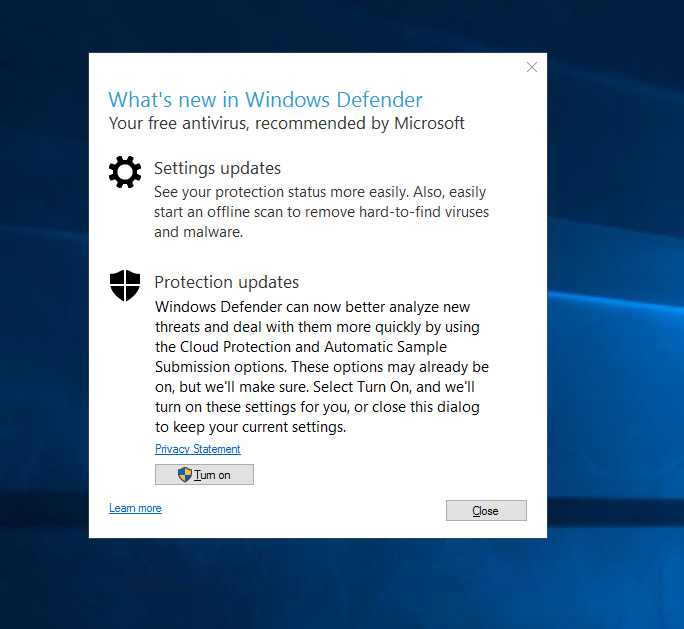This screenshot has width=684, height=629.
Task: Open the Privacy Statement link
Action: pyautogui.click(x=198, y=449)
